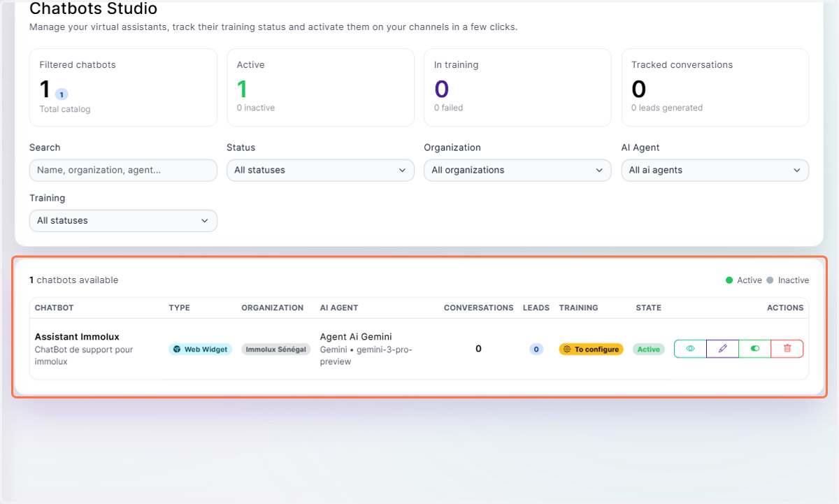Delete Assistant Immolux with the trash icon

787,349
